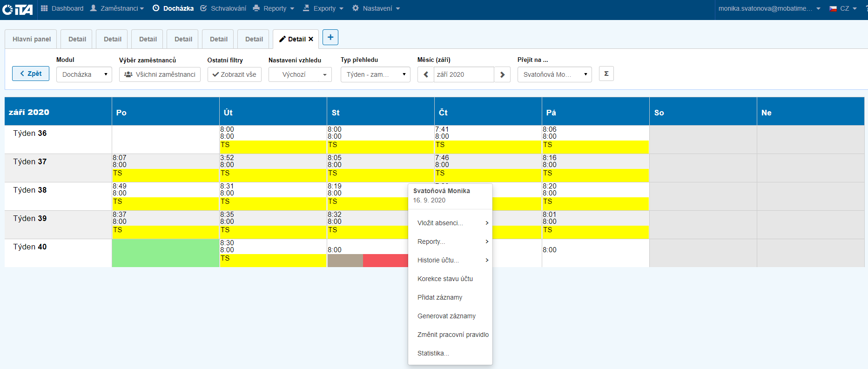
Task: Switch to the Hlavní panel tab
Action: coord(32,39)
